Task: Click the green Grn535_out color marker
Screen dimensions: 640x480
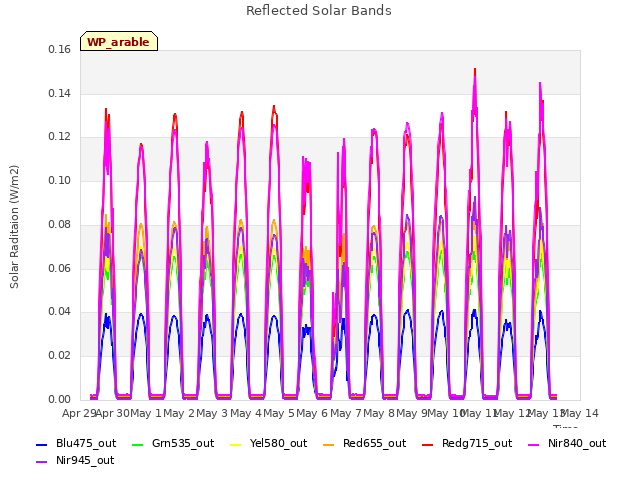Action: point(138,444)
